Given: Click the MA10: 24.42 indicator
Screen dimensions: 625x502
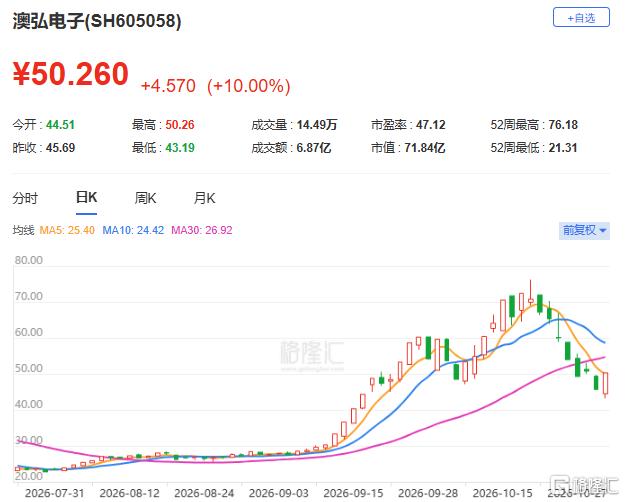Looking at the screenshot, I should pyautogui.click(x=133, y=230).
